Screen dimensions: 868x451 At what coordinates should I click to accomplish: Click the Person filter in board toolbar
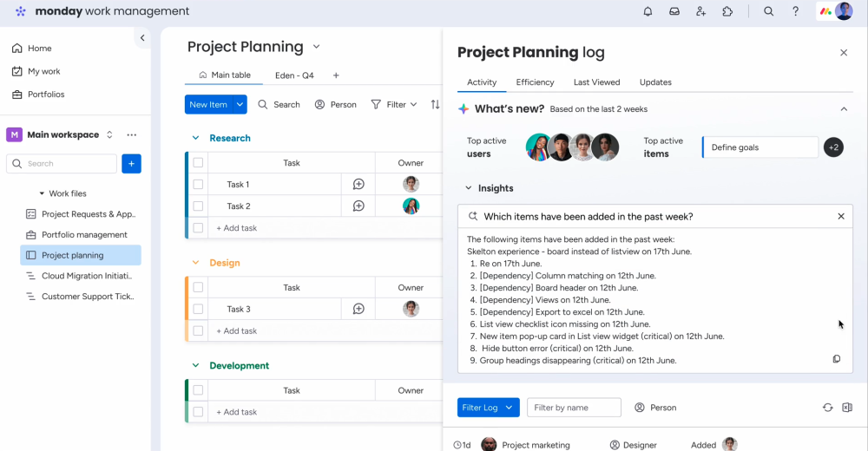click(335, 104)
